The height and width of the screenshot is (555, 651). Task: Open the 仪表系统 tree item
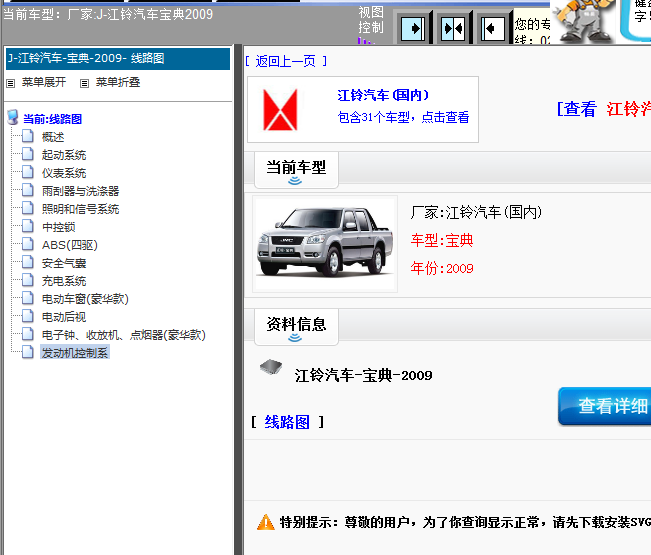click(64, 173)
